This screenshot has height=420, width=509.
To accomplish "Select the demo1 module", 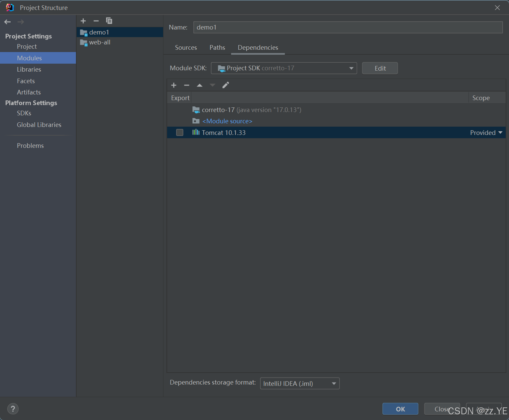I will (x=120, y=32).
